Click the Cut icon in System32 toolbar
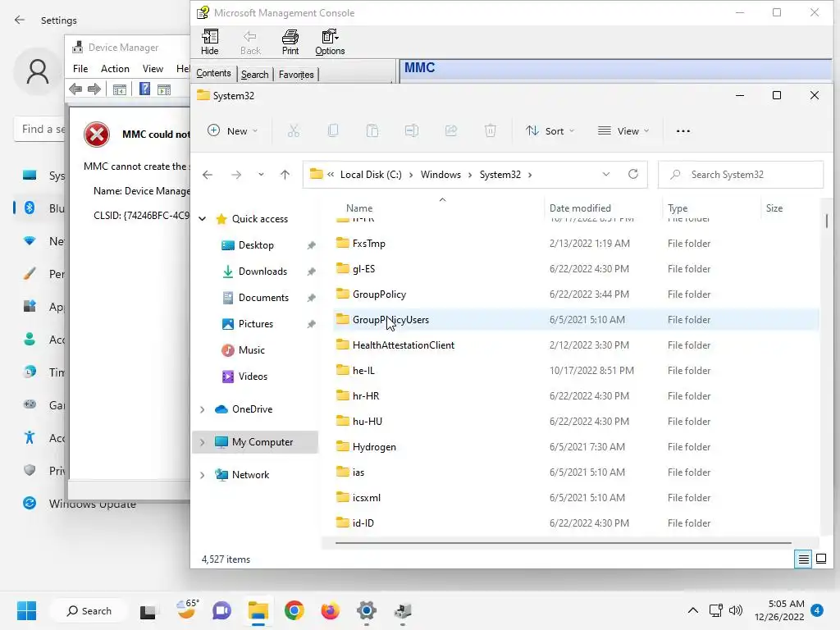840x630 pixels. (x=294, y=130)
